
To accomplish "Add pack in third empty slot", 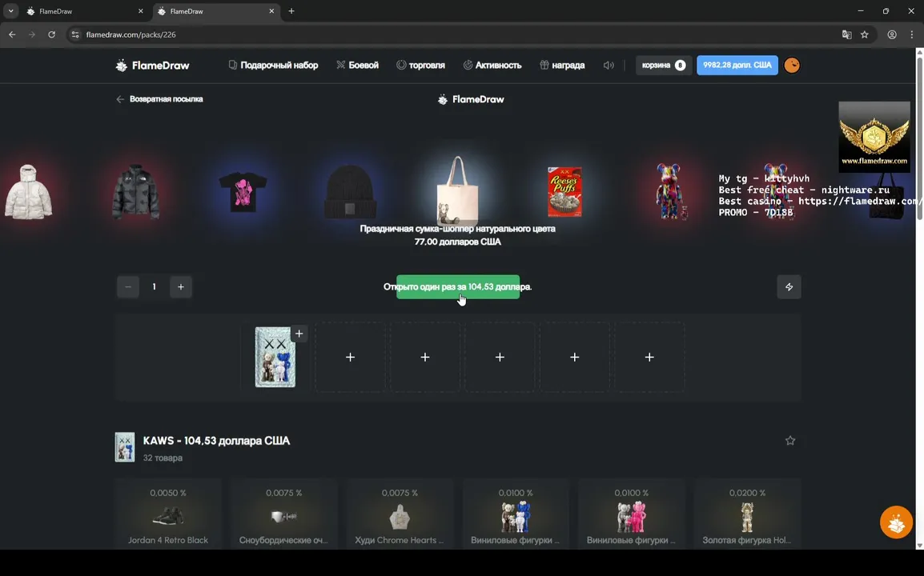I will coord(425,357).
